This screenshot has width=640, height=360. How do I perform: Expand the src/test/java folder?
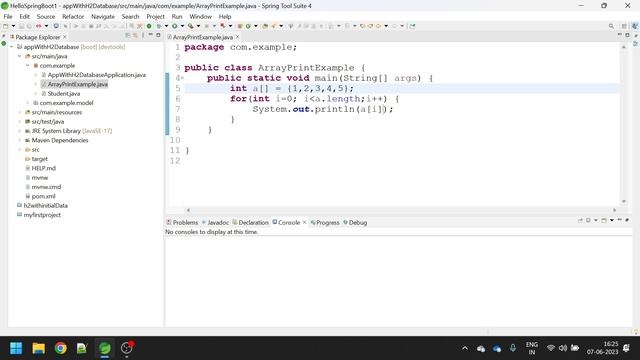click(x=20, y=122)
